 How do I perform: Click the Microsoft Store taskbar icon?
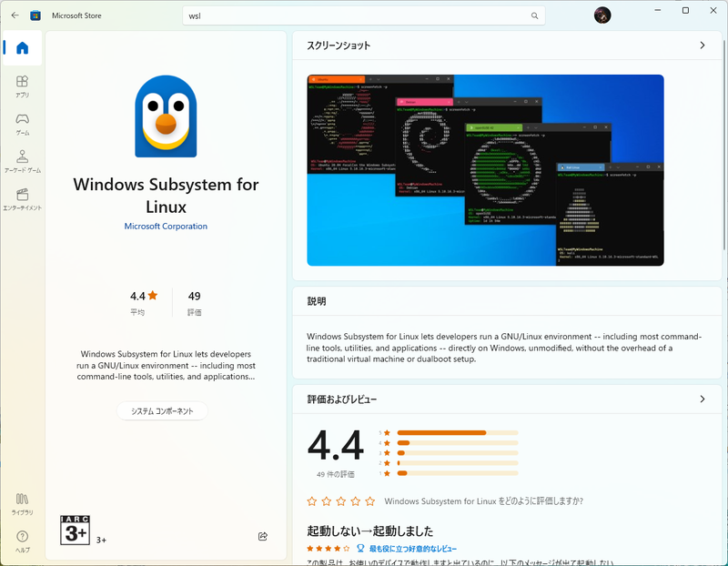(36, 15)
